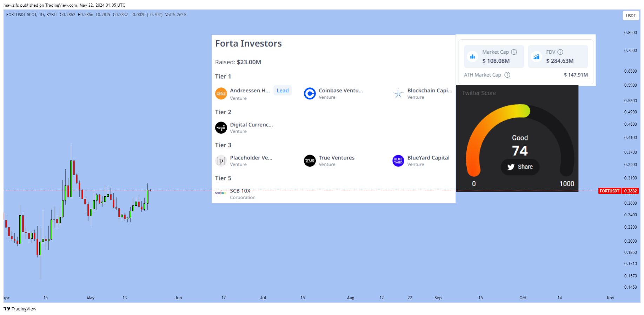Open the ATH Market Cap info icon
Viewport: 644px width, 315px height.
(x=507, y=75)
